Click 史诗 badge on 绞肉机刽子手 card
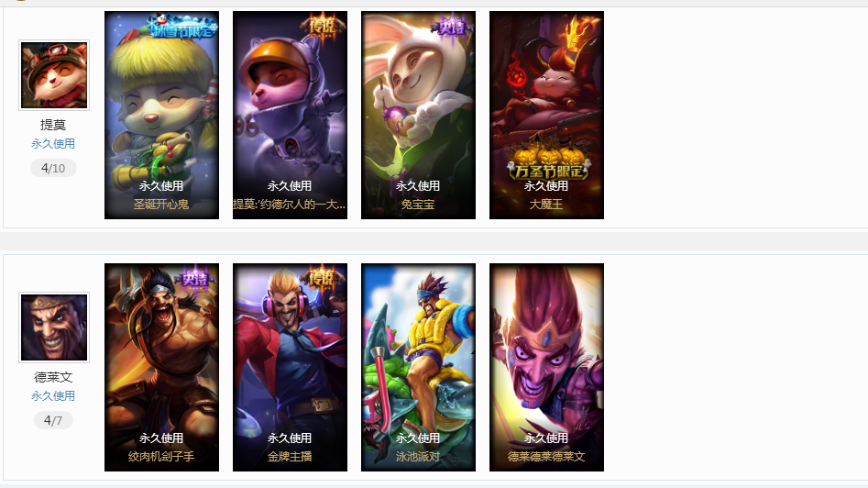The height and width of the screenshot is (488, 868). coord(195,278)
